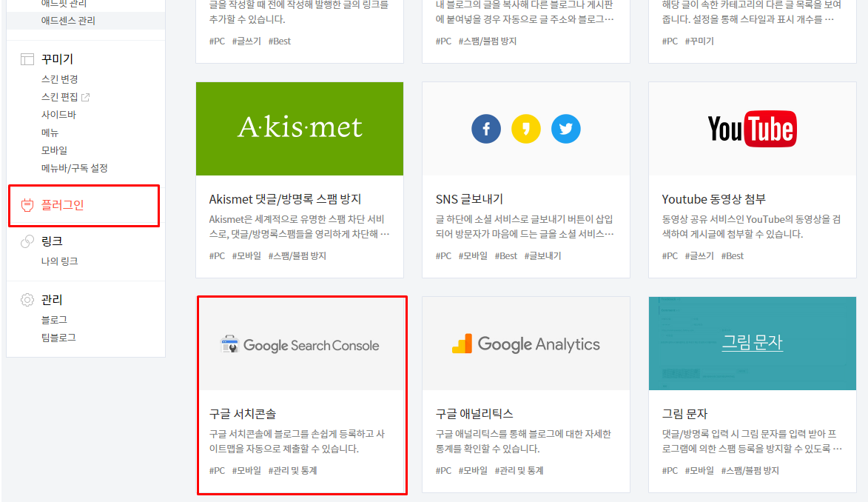Click the 관리 section heading
Viewport: 868px width, 502px height.
pos(52,300)
